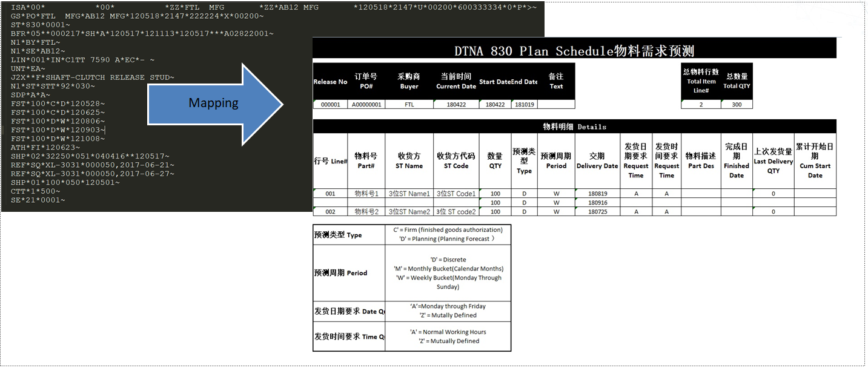Click the N1*BY*FTL~ line
Viewport: 868px width, 368px height.
point(36,42)
